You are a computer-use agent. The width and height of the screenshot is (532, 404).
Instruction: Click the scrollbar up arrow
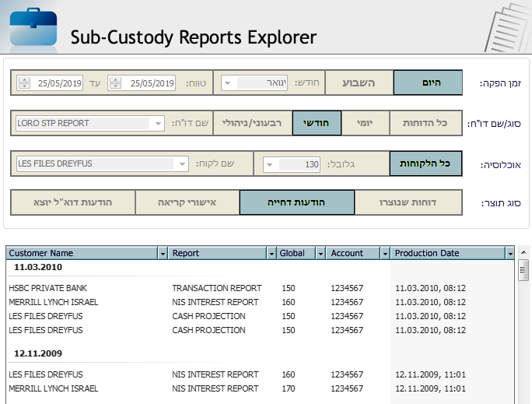click(x=524, y=254)
